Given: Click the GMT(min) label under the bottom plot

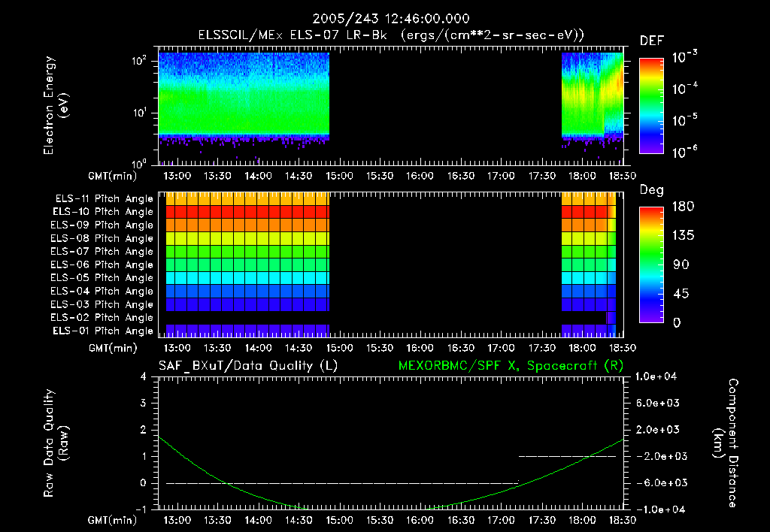Looking at the screenshot, I should [113, 520].
